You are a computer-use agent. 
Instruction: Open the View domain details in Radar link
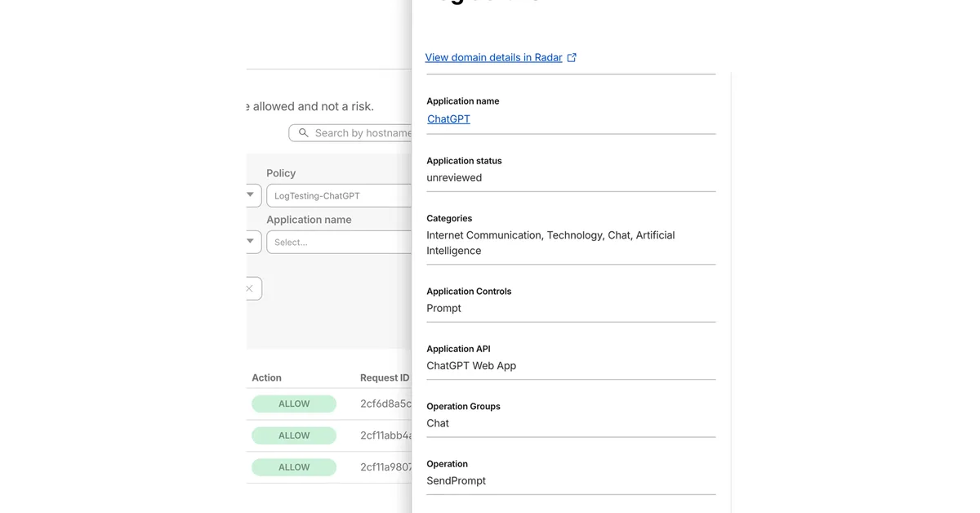click(492, 56)
